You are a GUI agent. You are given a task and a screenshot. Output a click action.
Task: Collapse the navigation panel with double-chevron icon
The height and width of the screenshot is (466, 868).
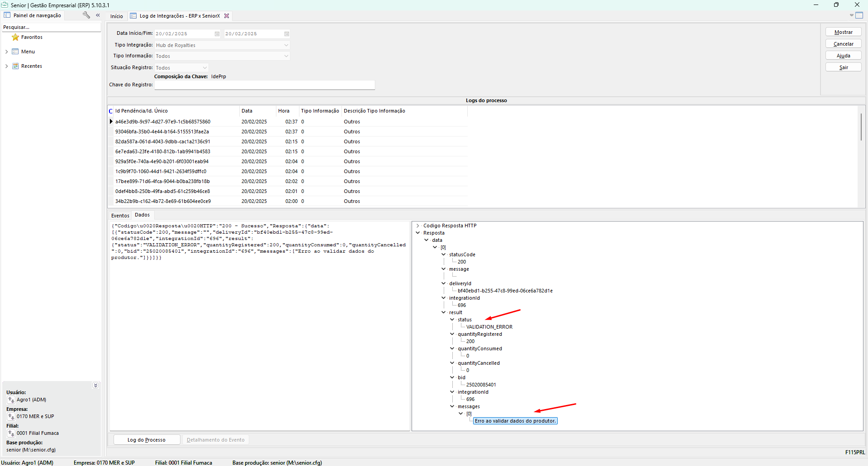pos(98,15)
